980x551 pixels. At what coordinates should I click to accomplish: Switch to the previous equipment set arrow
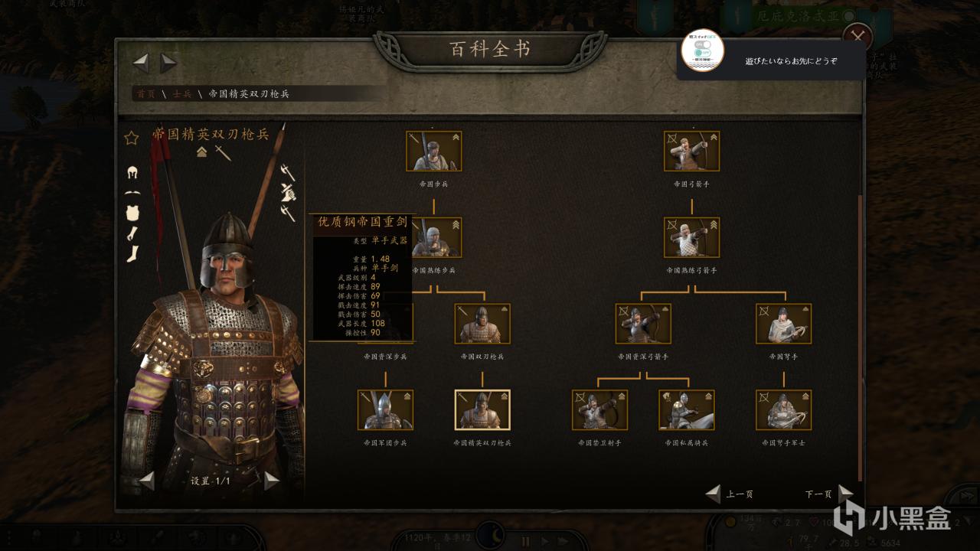(x=147, y=481)
